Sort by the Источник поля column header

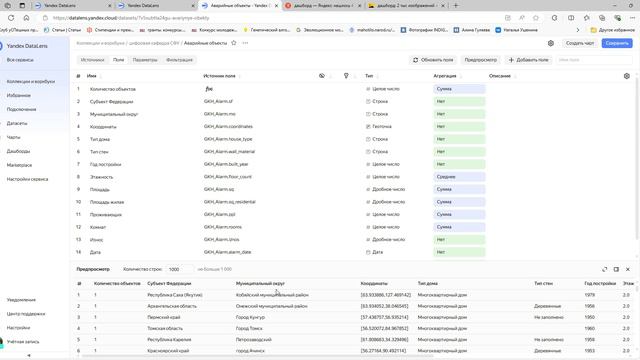(x=219, y=76)
